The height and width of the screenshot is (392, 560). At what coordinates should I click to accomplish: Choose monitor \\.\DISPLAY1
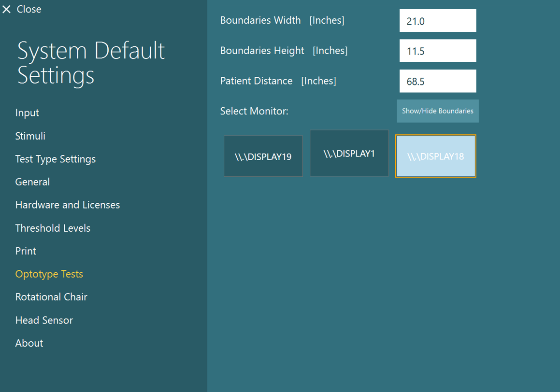[349, 154]
